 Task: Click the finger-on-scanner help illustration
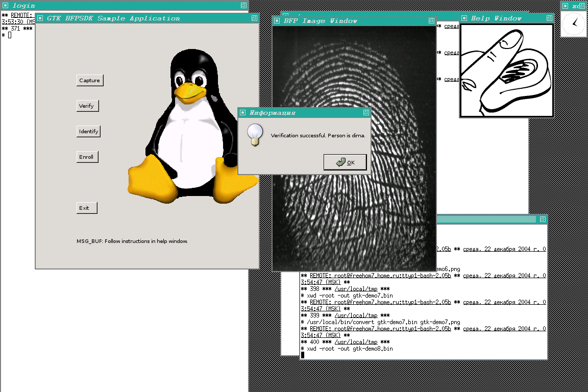(506, 70)
